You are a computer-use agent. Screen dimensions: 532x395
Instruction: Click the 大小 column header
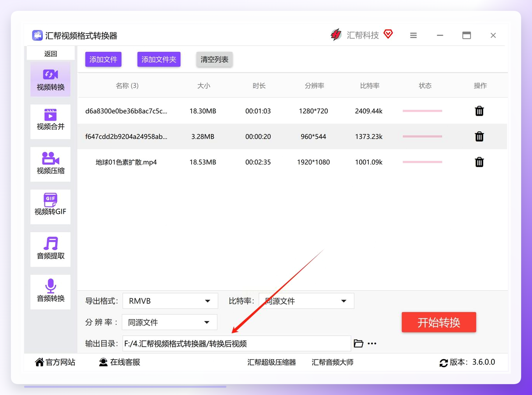204,86
